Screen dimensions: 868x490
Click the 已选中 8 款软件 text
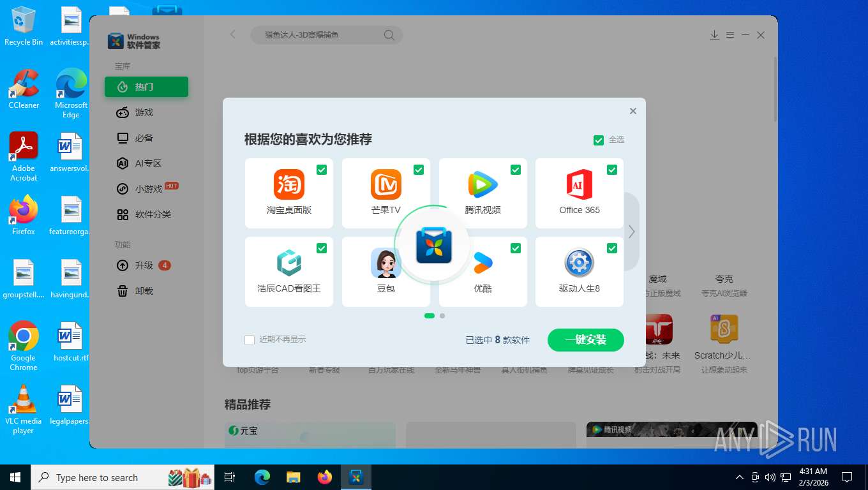[498, 340]
